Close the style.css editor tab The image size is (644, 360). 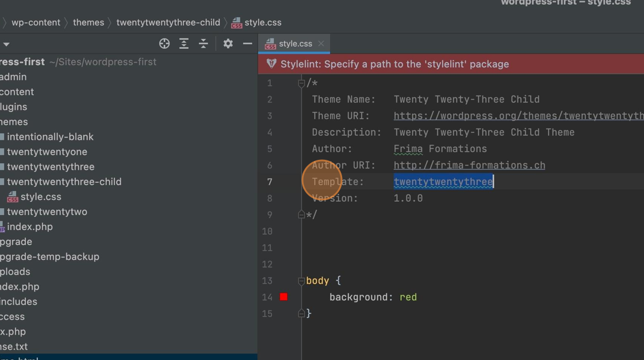321,44
